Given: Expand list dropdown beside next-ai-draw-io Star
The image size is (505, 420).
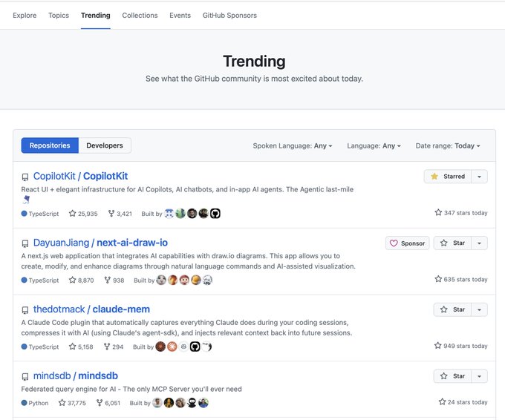Looking at the screenshot, I should (x=479, y=243).
